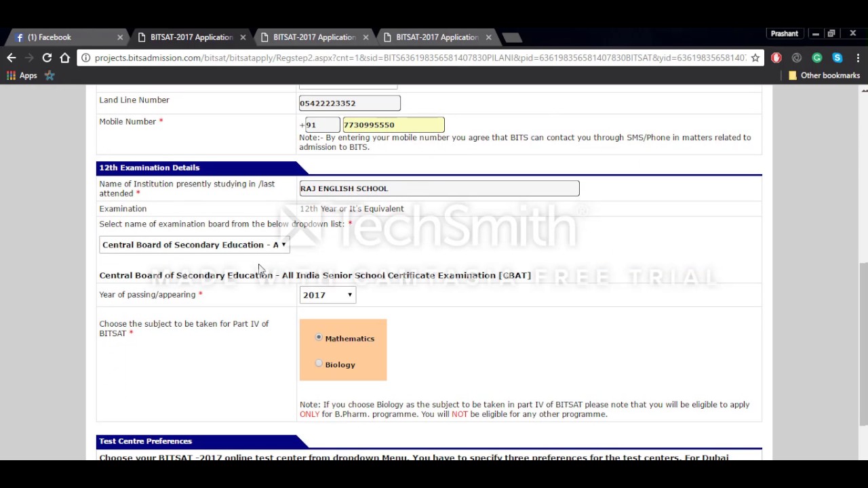Viewport: 868px width, 488px height.
Task: Open the grey circular extension icon
Action: click(x=797, y=58)
